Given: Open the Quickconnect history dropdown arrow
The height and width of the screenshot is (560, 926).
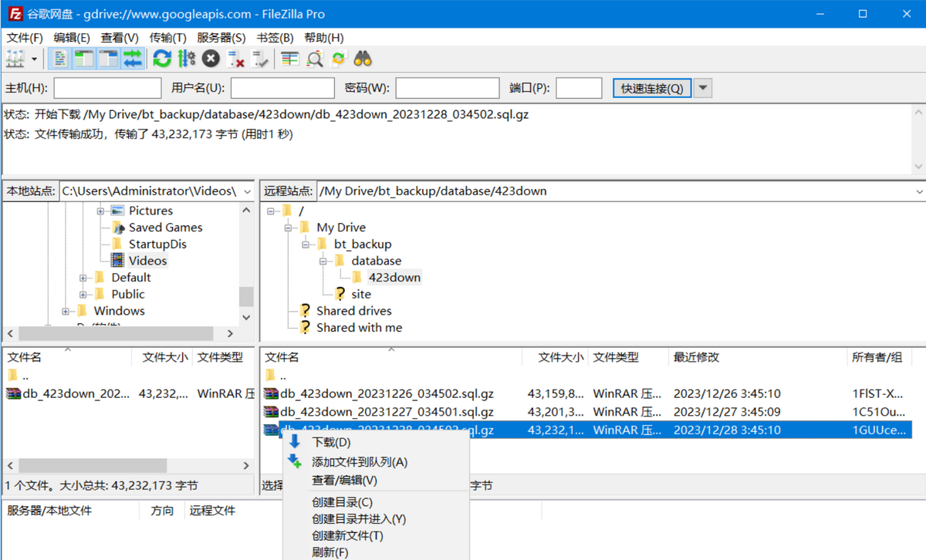Looking at the screenshot, I should click(702, 88).
